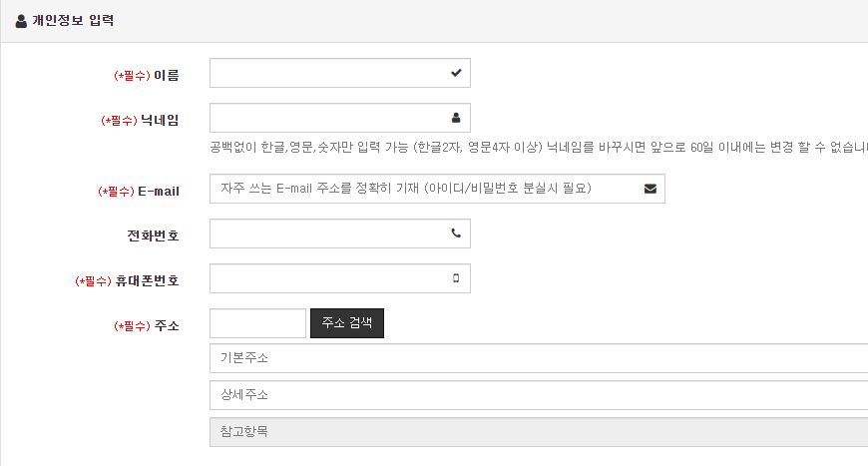Focus the 상세주소 input field

coord(539,395)
